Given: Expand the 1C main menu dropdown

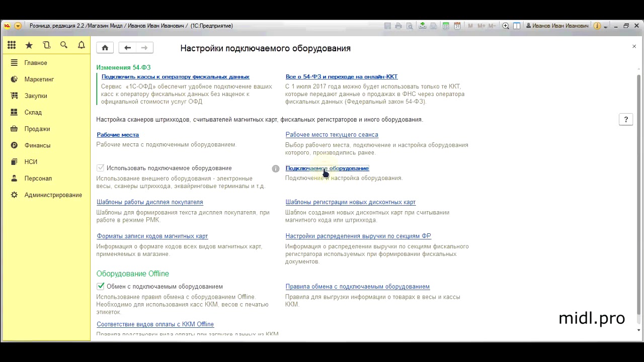Looking at the screenshot, I should [18, 26].
